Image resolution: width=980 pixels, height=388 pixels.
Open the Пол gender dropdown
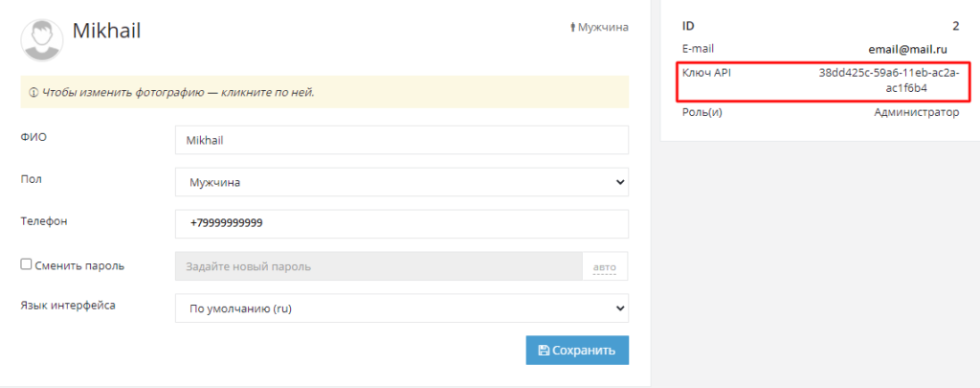tap(402, 181)
